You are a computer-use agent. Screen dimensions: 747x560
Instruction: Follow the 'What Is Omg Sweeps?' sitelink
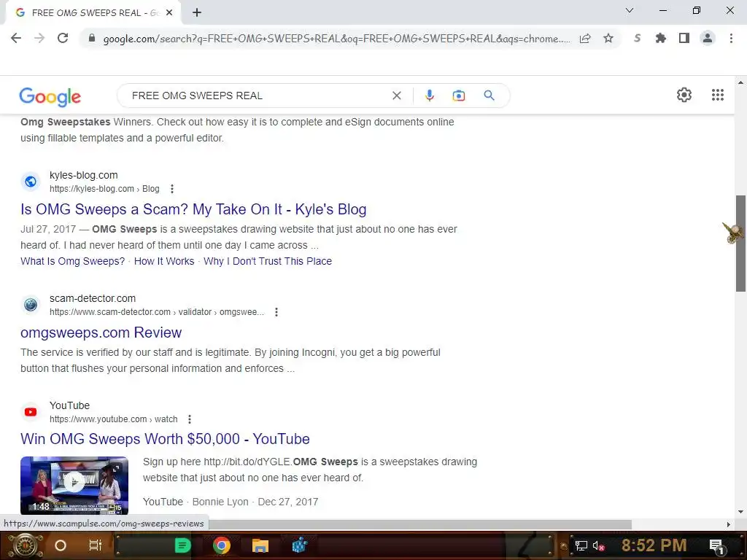coord(72,261)
